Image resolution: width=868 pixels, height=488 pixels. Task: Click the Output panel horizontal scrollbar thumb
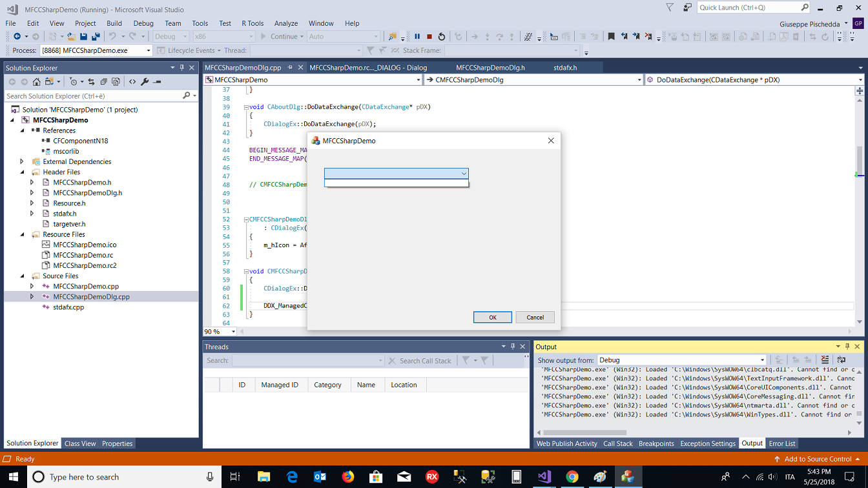pos(585,432)
